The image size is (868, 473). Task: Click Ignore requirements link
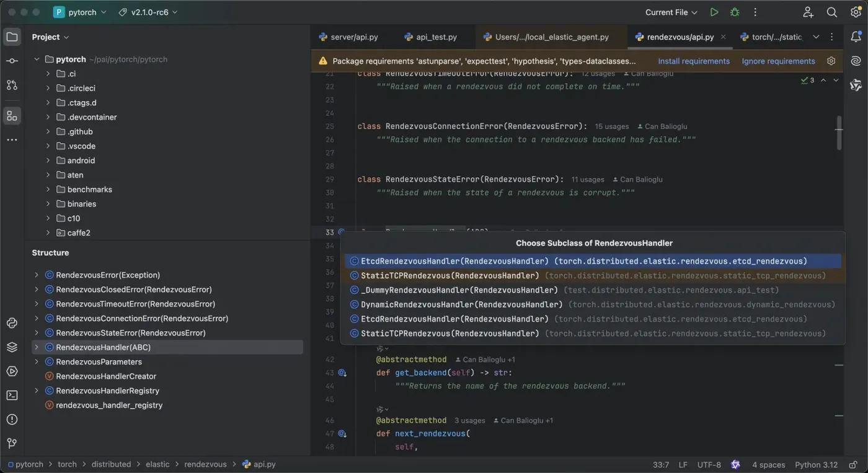click(x=778, y=61)
